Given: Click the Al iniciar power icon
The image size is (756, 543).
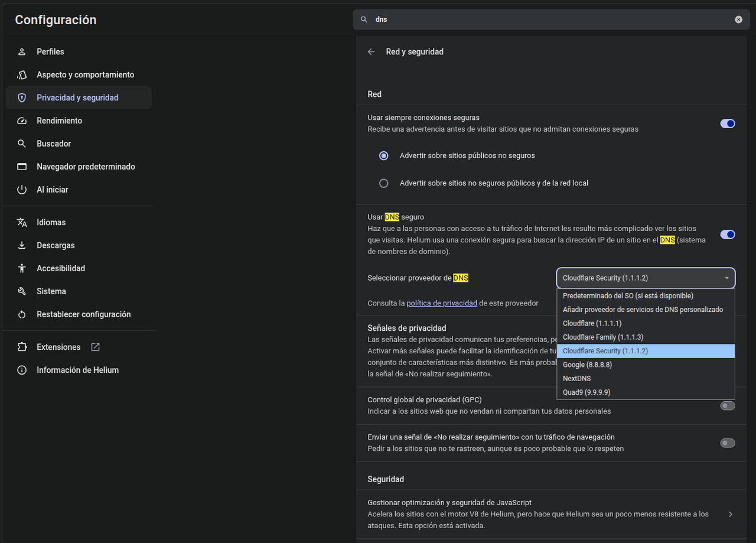Looking at the screenshot, I should pyautogui.click(x=22, y=190).
